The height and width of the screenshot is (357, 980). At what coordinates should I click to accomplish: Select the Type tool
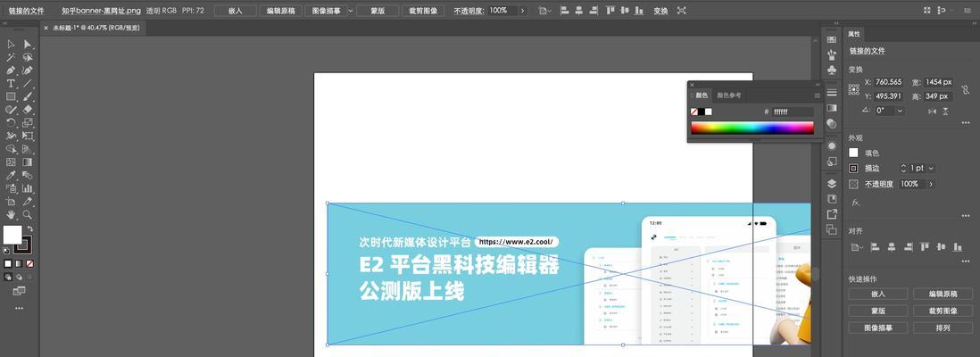pyautogui.click(x=11, y=83)
